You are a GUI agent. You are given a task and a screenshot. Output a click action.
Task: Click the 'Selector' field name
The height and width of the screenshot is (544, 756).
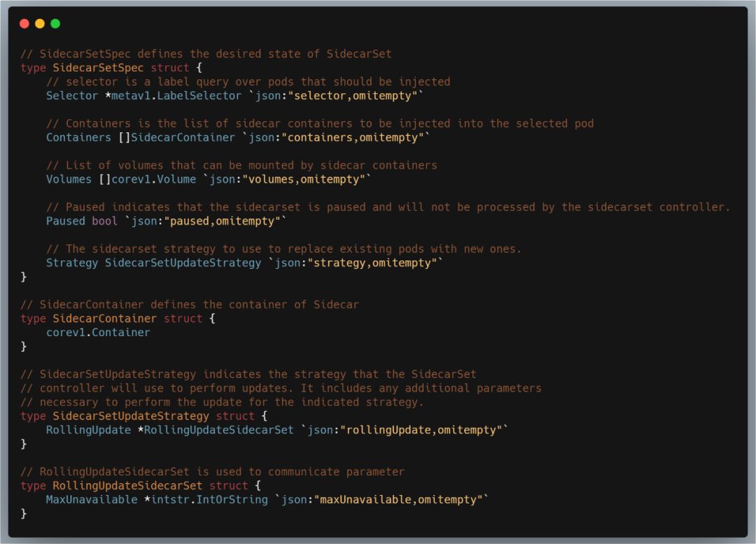tap(72, 96)
